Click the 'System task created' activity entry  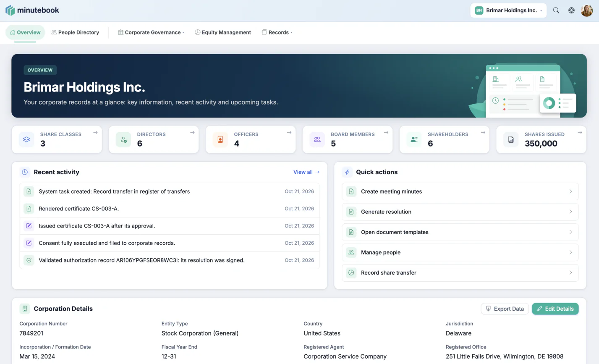(170, 191)
